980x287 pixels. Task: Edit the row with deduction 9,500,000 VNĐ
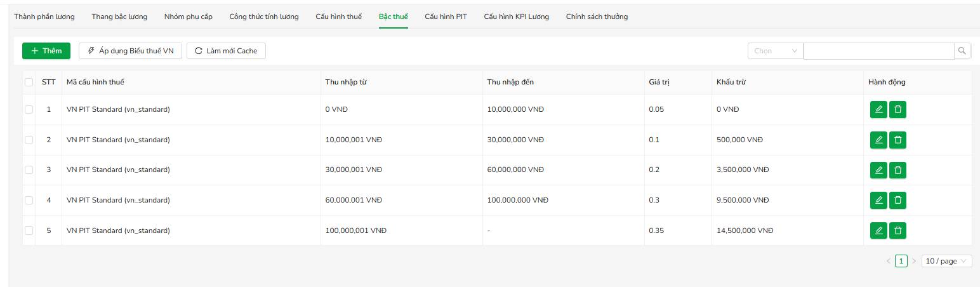tap(878, 200)
